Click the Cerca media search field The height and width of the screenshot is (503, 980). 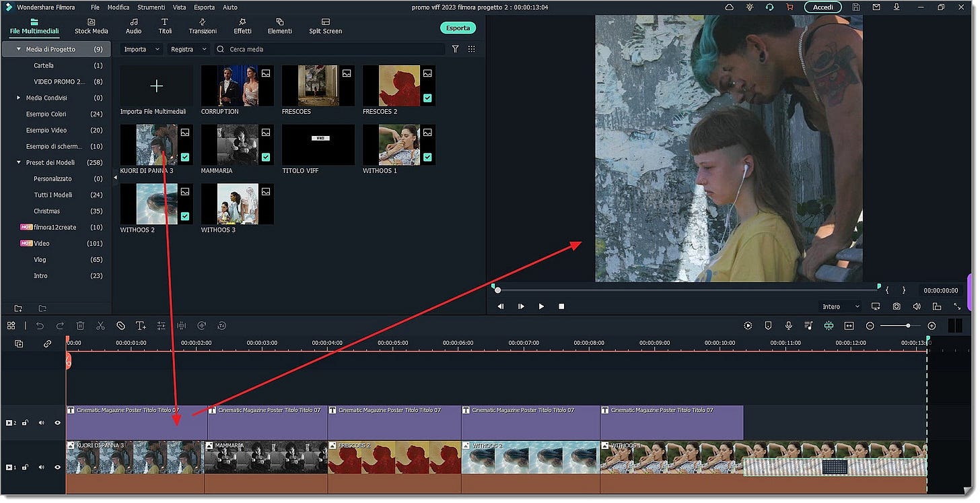330,49
